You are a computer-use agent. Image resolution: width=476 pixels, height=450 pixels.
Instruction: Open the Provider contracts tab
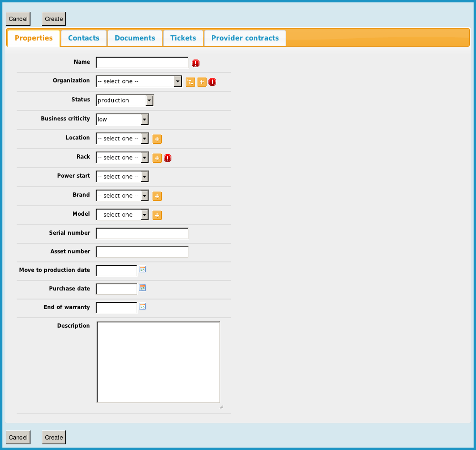pyautogui.click(x=245, y=38)
